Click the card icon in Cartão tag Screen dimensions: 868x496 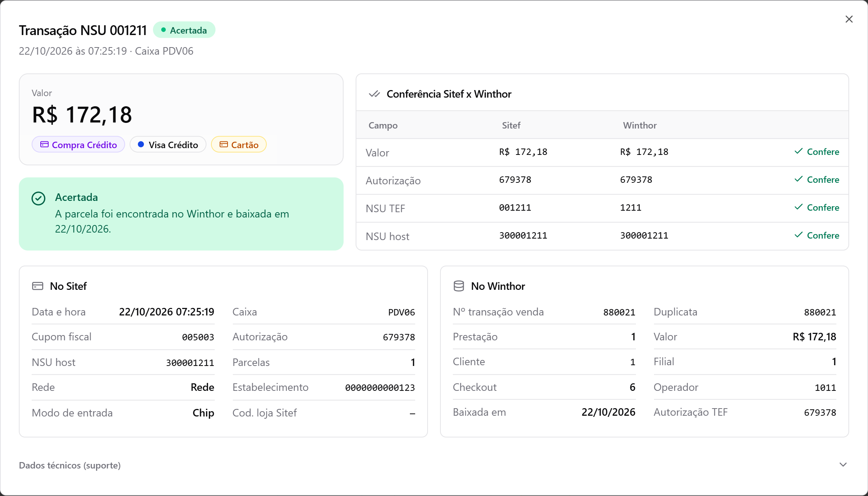click(x=224, y=144)
